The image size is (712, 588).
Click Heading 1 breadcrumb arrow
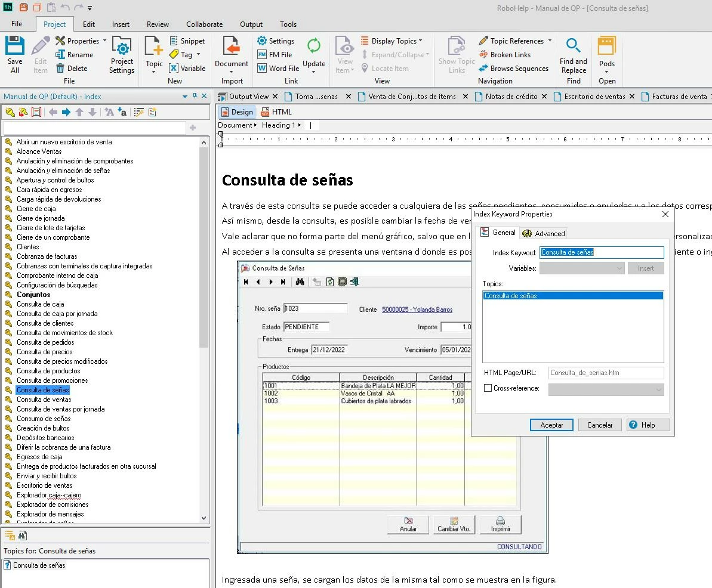coord(300,125)
